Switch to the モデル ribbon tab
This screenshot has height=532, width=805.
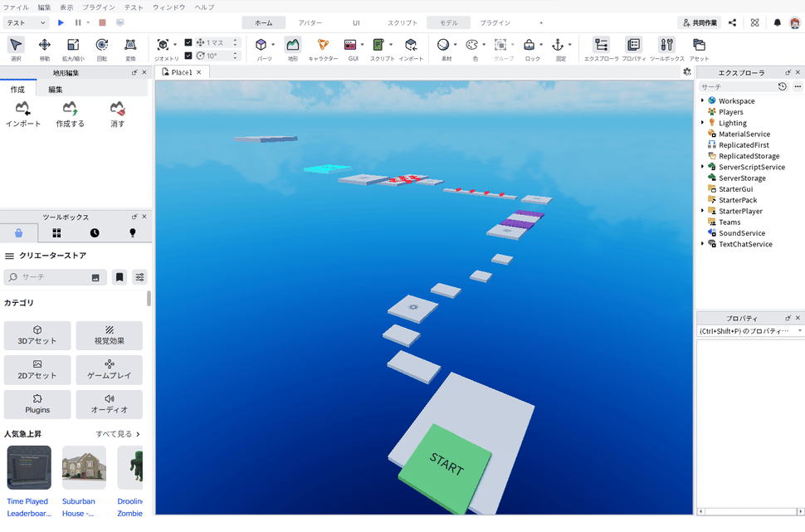point(449,22)
